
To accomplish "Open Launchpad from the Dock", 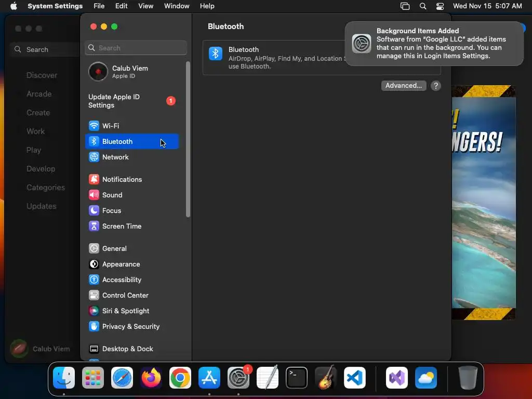I will [93, 378].
